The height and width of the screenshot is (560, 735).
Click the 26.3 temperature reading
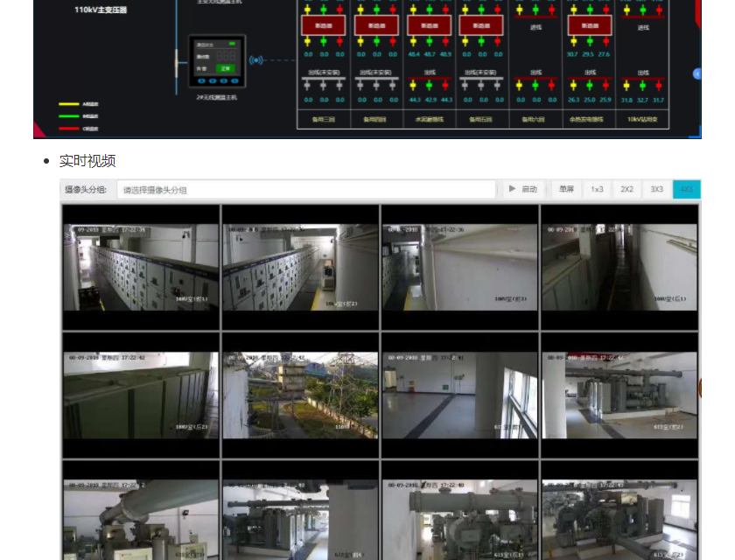573,100
